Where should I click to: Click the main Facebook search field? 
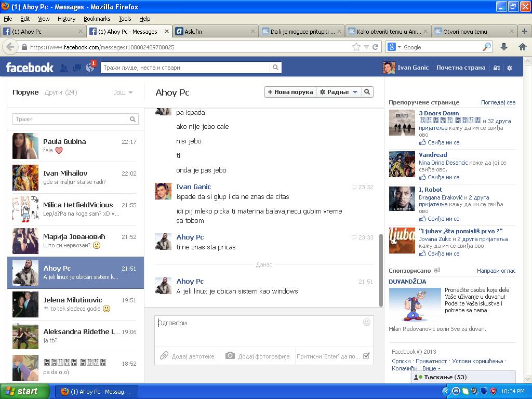pos(185,68)
